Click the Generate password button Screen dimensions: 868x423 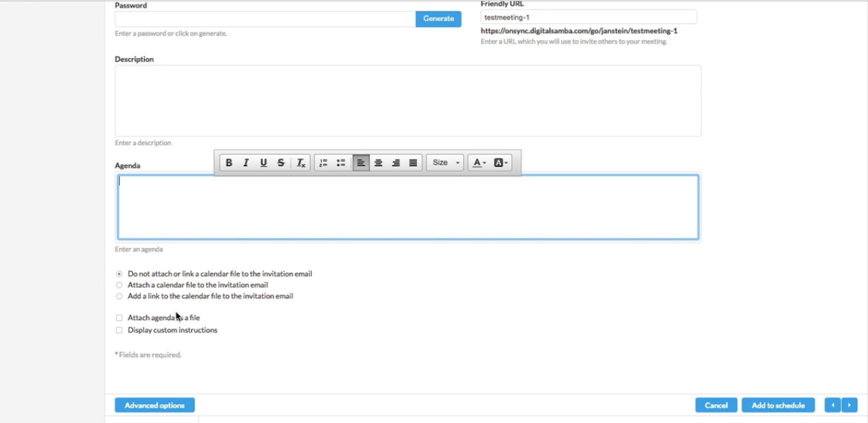pyautogui.click(x=439, y=18)
